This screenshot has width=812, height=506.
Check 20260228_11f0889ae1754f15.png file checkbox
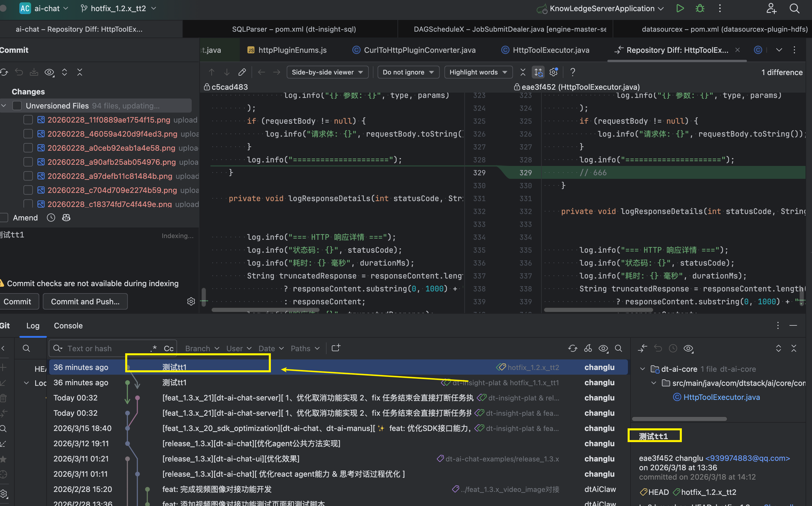[x=28, y=120]
